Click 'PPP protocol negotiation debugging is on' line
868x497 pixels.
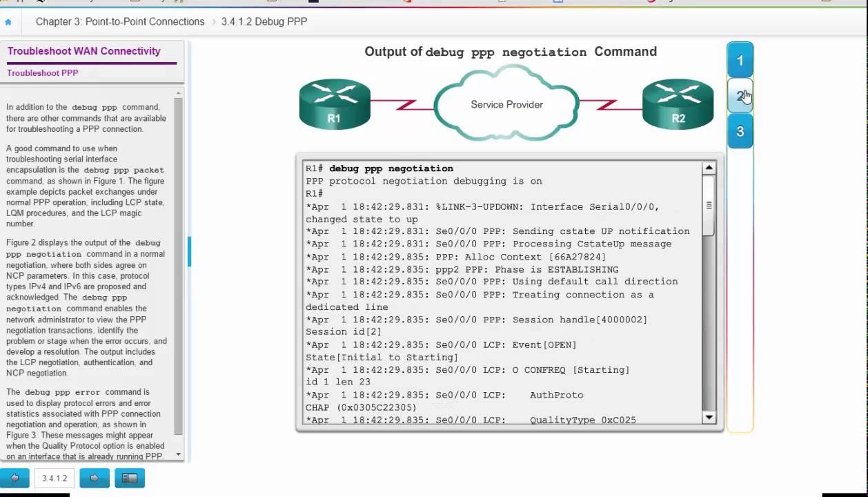tap(424, 181)
